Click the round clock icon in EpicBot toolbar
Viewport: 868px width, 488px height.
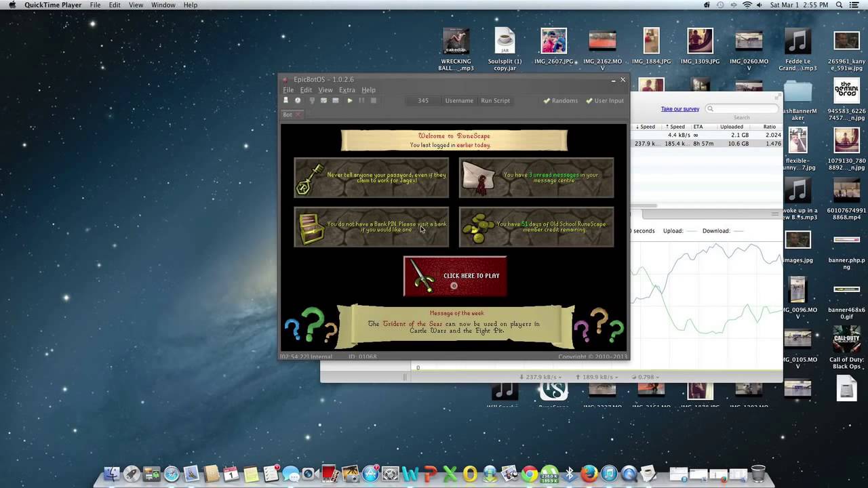pos(298,100)
